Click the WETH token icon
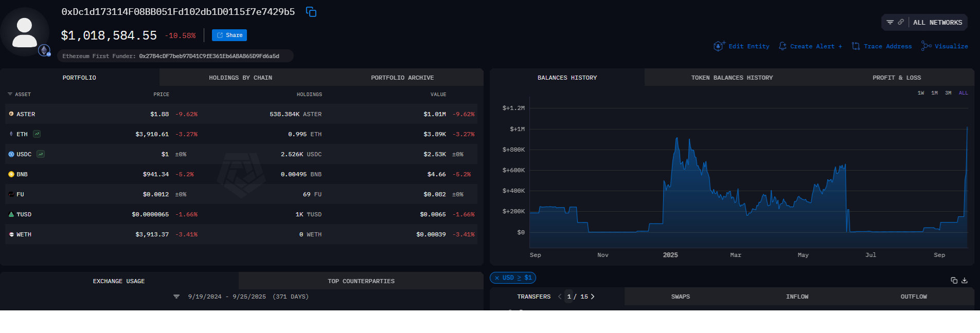980x333 pixels. point(11,234)
